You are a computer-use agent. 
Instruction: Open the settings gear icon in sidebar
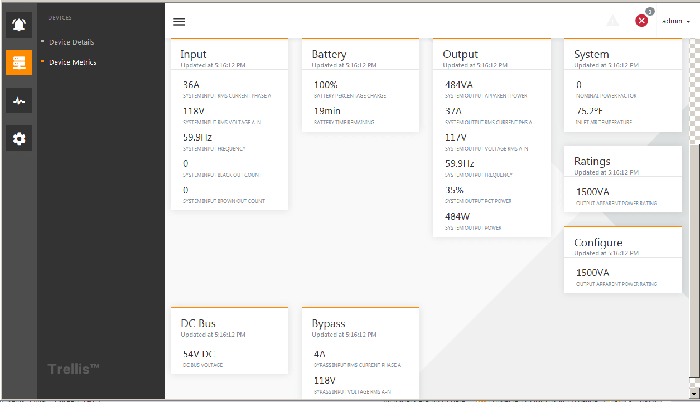(19, 138)
